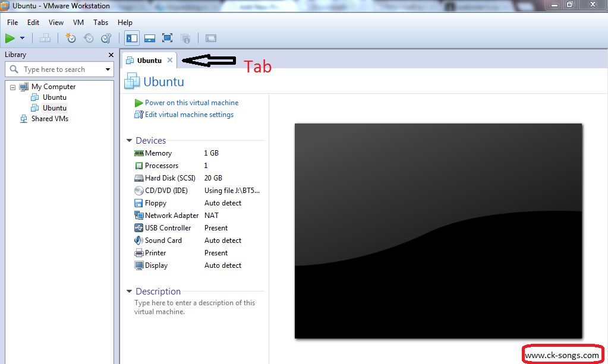Open the snapshot manager toolbar icon
The width and height of the screenshot is (608, 364).
[x=106, y=38]
